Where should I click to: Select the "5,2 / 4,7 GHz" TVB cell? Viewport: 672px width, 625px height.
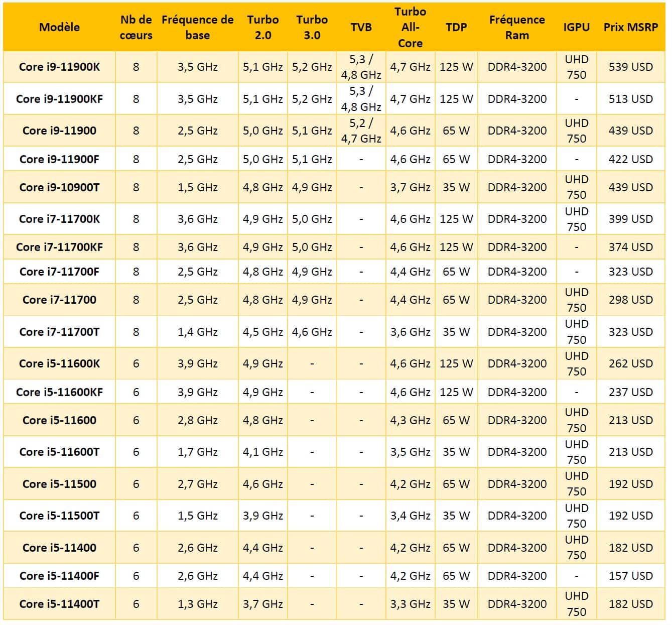tap(361, 131)
